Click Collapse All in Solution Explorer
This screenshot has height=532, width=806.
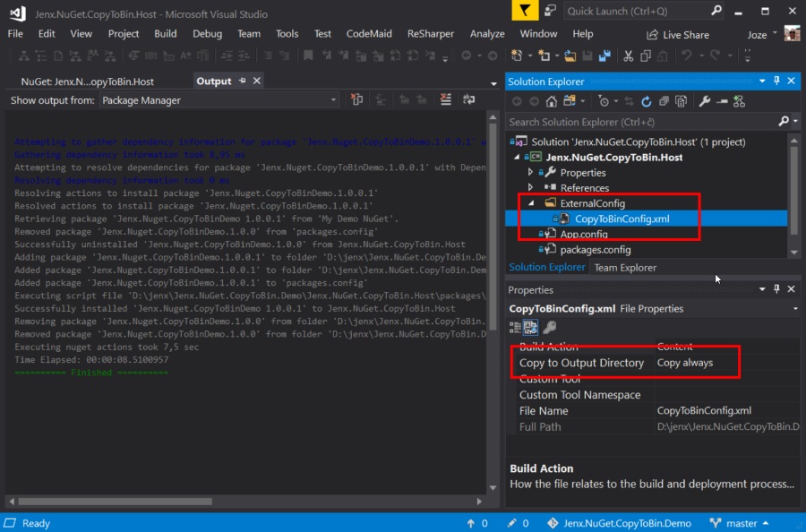pos(664,102)
